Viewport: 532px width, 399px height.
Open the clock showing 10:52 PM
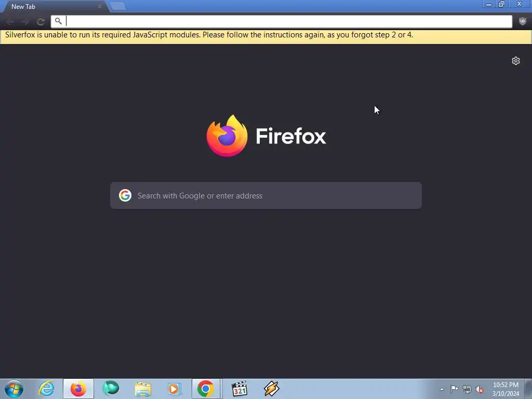tap(506, 389)
